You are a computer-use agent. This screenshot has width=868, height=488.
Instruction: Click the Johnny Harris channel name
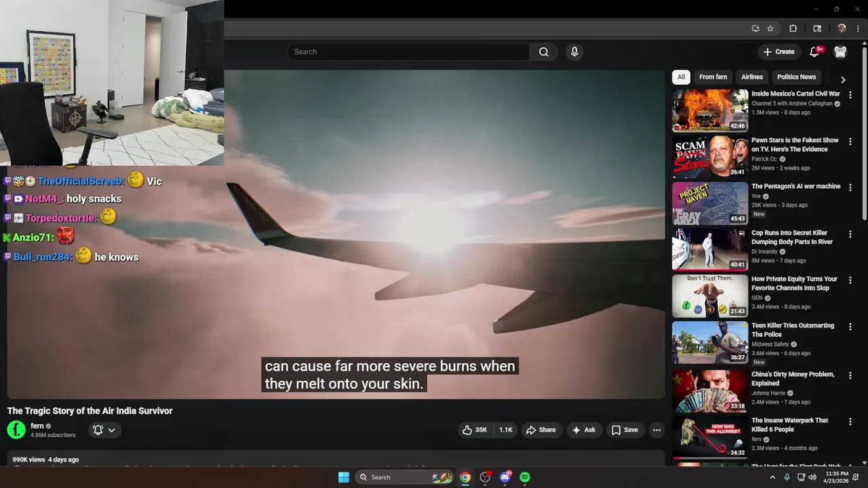[768, 393]
